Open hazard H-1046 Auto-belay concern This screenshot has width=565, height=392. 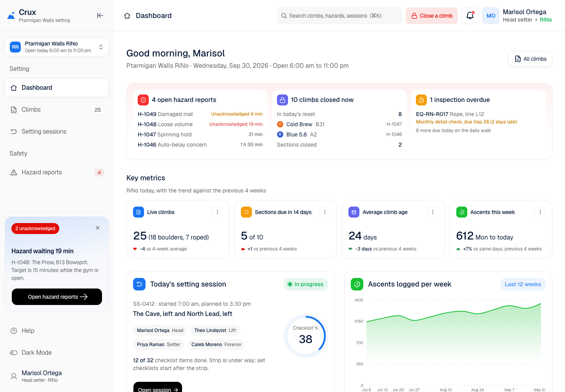pyautogui.click(x=200, y=145)
